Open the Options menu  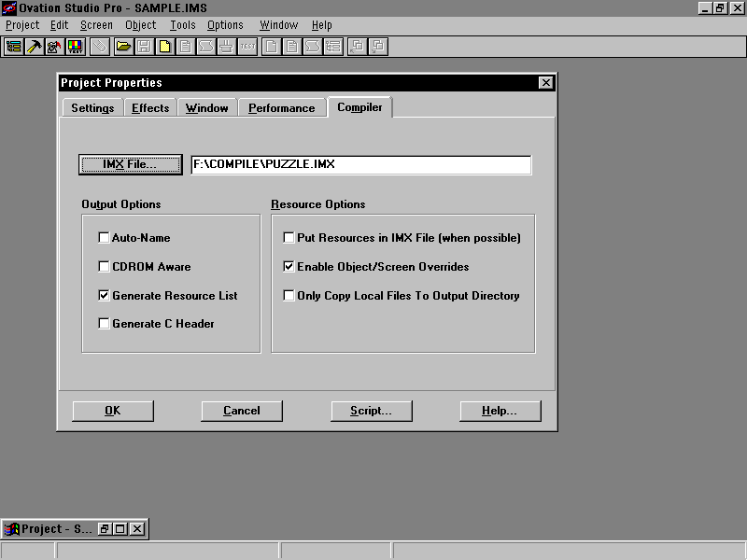point(225,25)
